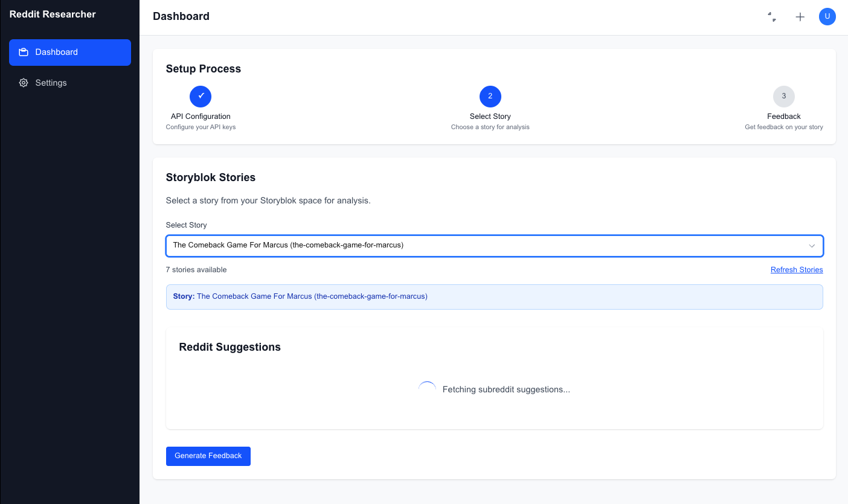
Task: Click the Settings gear icon
Action: (x=24, y=83)
